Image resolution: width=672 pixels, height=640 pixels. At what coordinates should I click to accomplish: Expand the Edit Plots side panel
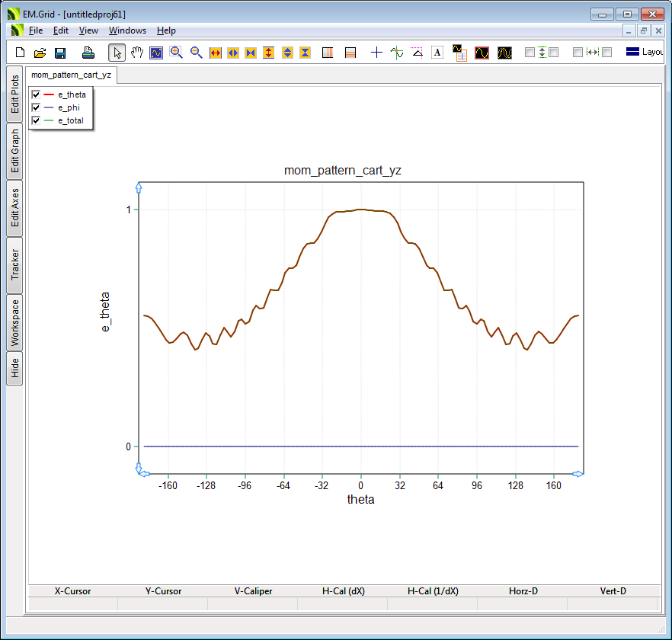(14, 94)
